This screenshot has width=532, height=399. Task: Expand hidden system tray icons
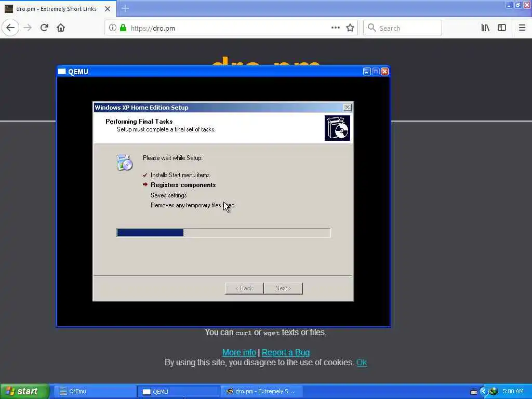(x=484, y=392)
